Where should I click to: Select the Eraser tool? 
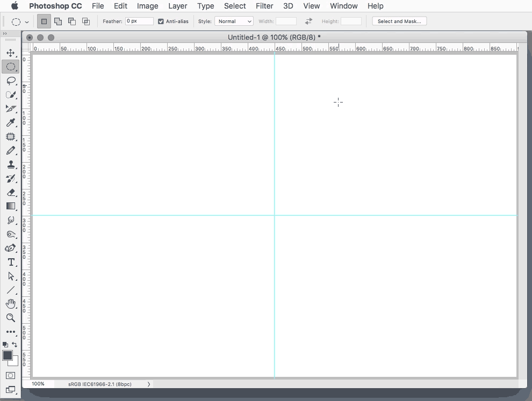pyautogui.click(x=11, y=192)
